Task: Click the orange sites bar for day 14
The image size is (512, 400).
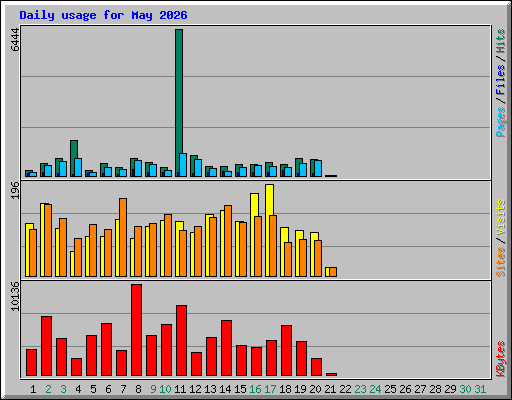Action: (228, 241)
